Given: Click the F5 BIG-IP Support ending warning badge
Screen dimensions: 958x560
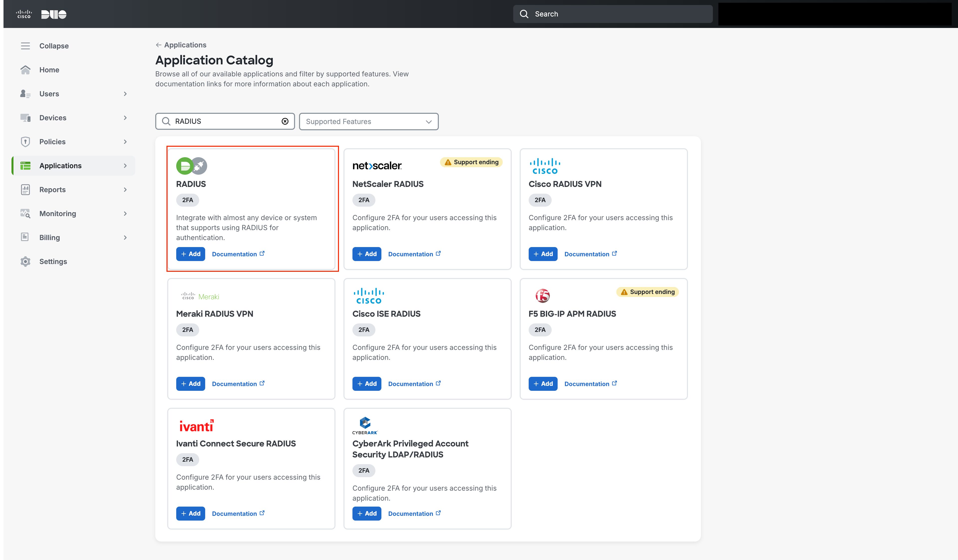Looking at the screenshot, I should 647,292.
